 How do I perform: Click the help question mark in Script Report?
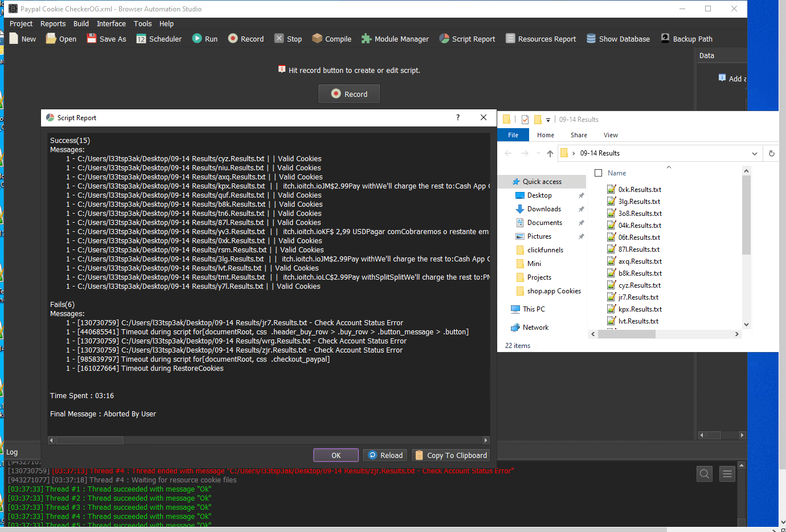[458, 117]
